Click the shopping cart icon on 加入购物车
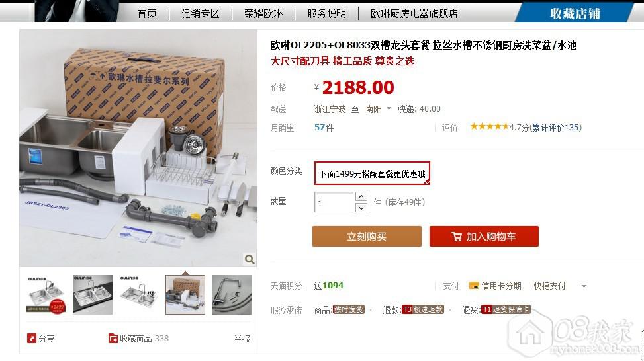 click(x=456, y=237)
